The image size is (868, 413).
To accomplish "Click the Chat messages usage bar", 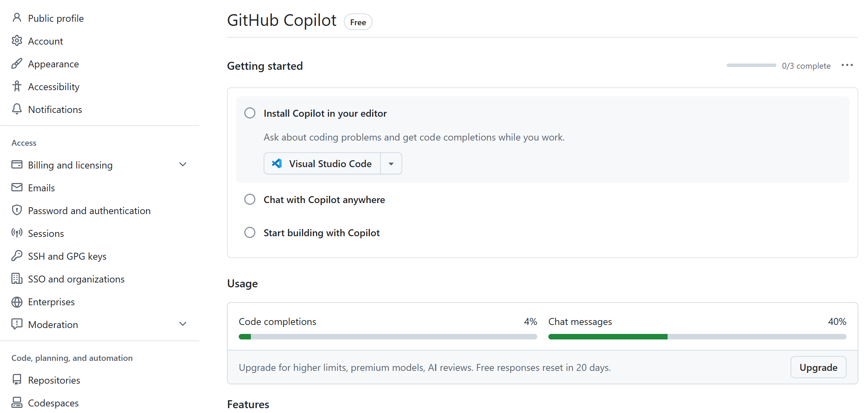I will [x=697, y=337].
